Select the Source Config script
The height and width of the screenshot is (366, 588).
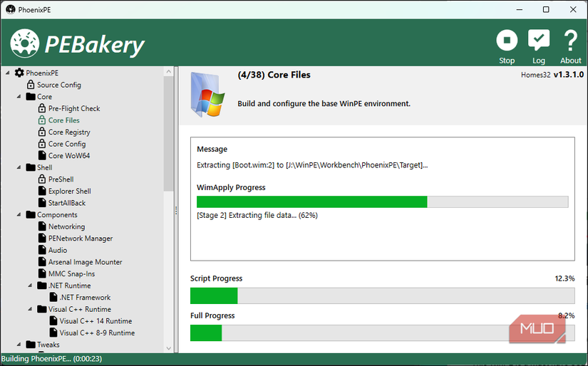(59, 85)
